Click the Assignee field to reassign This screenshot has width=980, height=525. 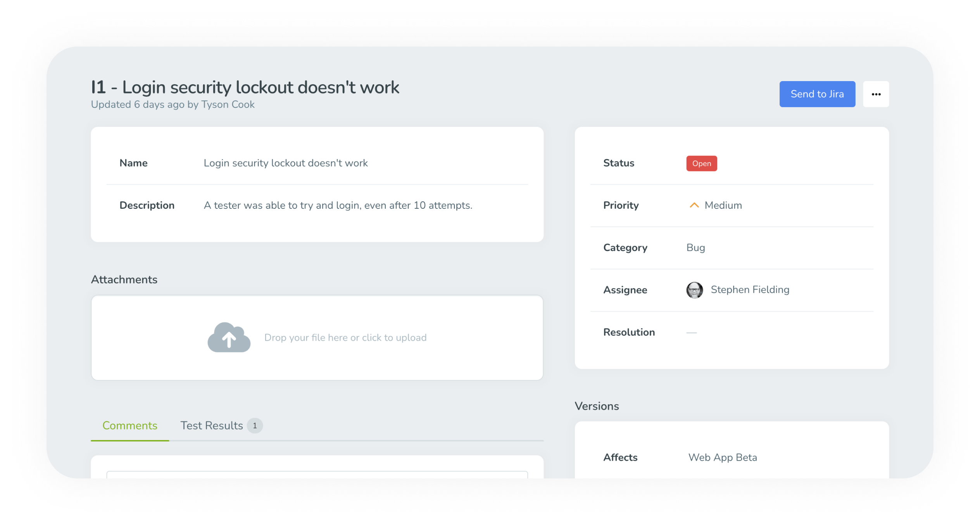click(749, 289)
